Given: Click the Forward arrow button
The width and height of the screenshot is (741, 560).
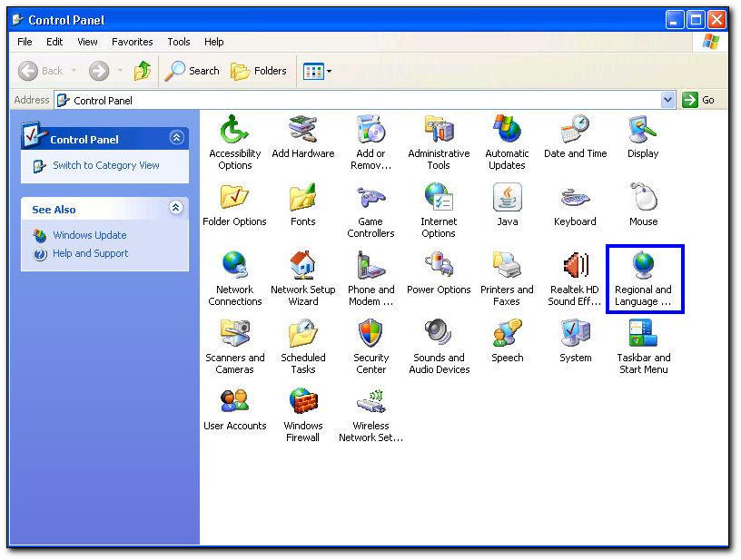Looking at the screenshot, I should 99,71.
